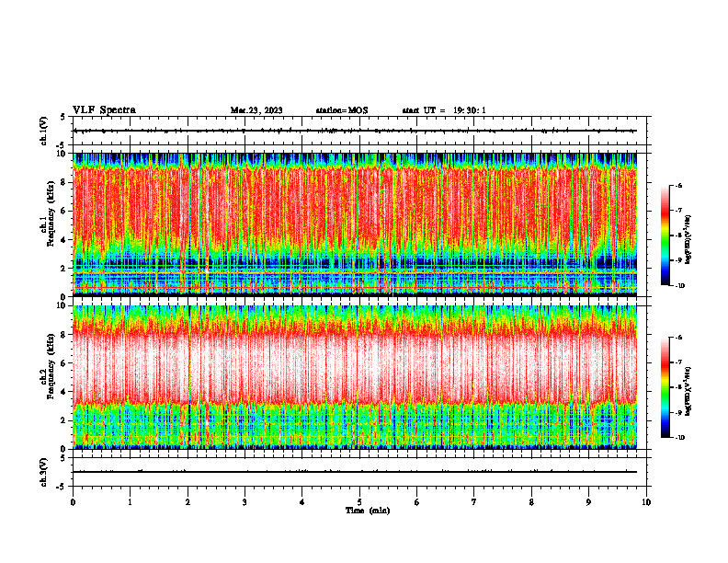Viewport: 728px width, 563px height.
Task: Click the "-6" label on ch.1 colorbar
Action: (x=678, y=185)
